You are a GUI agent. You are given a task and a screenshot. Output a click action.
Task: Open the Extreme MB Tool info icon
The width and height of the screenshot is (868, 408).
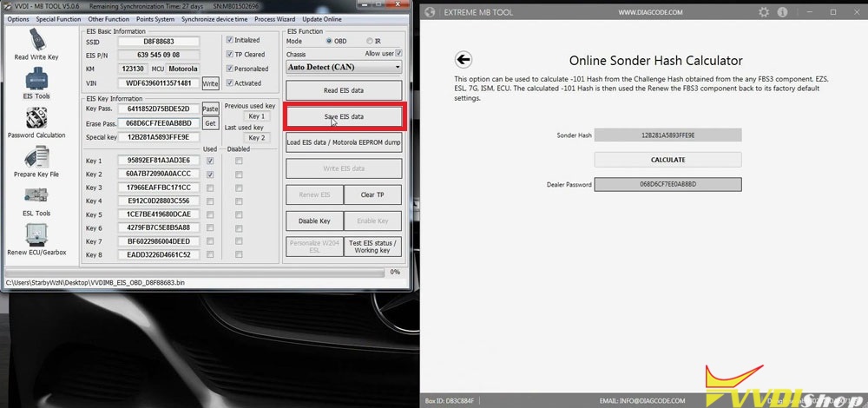[782, 12]
